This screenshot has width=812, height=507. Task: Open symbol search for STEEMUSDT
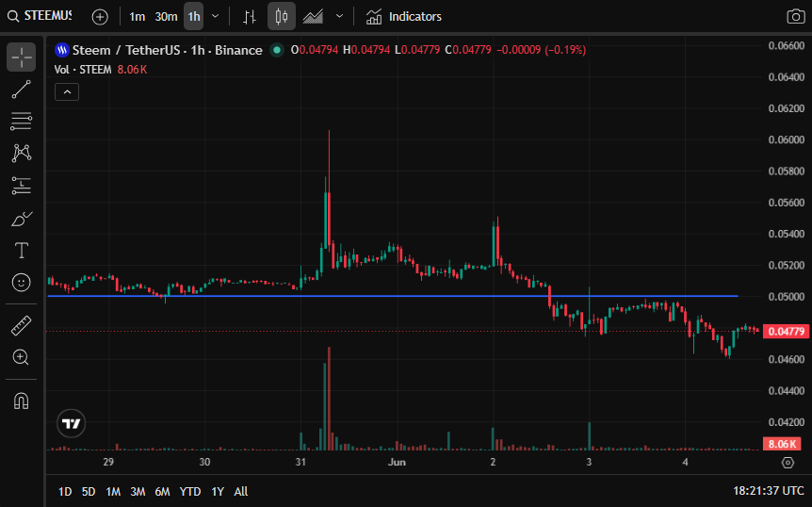pyautogui.click(x=40, y=16)
